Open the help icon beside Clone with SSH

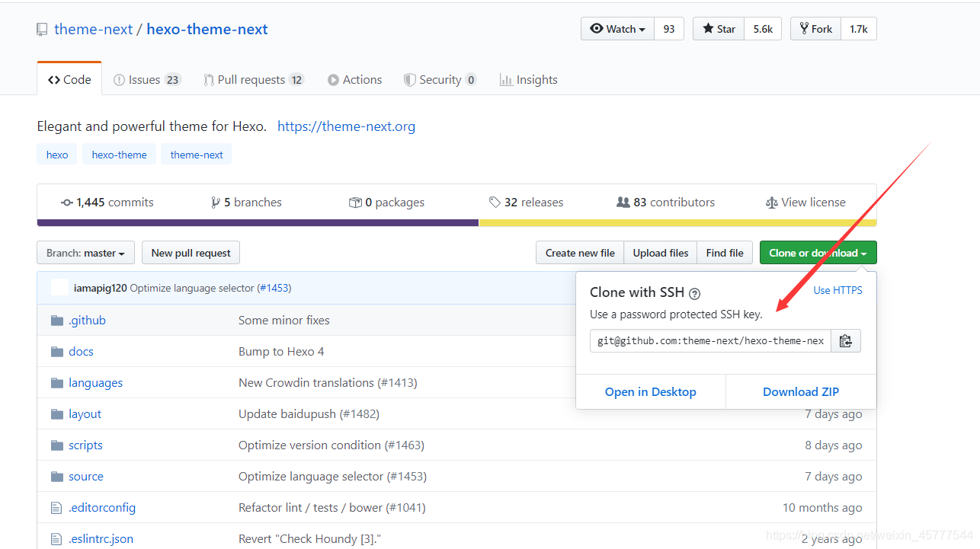[x=694, y=293]
